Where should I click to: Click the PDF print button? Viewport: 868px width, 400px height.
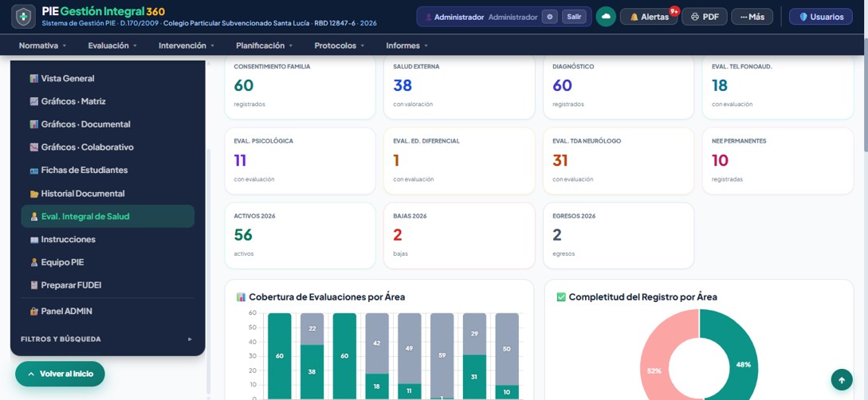pos(704,17)
